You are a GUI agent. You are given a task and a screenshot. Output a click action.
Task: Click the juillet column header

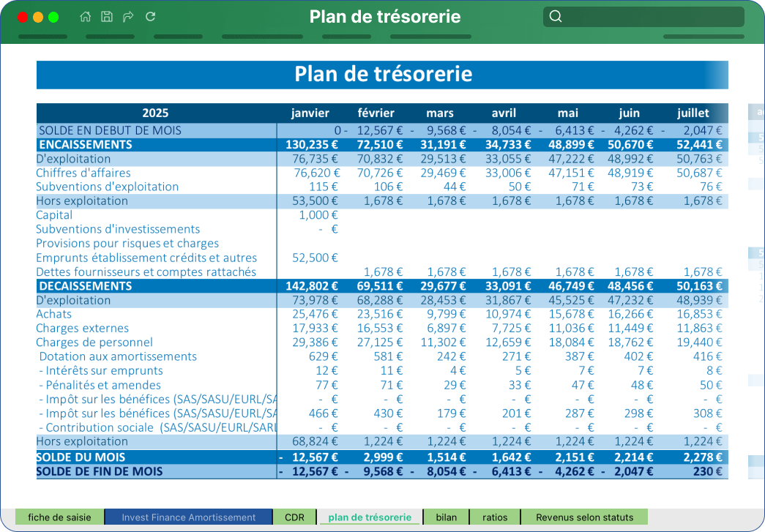[693, 113]
